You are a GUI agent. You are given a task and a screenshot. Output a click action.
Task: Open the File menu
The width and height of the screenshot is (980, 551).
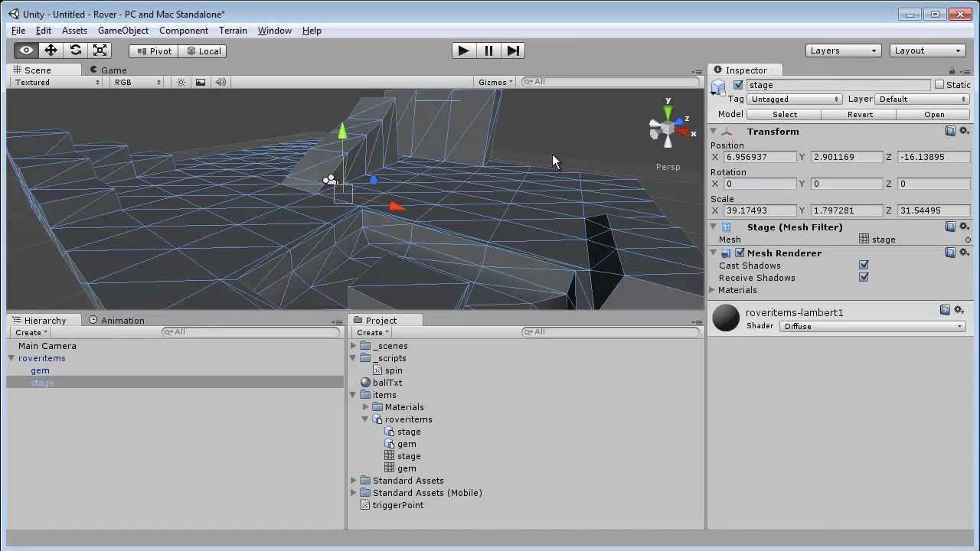coord(18,31)
